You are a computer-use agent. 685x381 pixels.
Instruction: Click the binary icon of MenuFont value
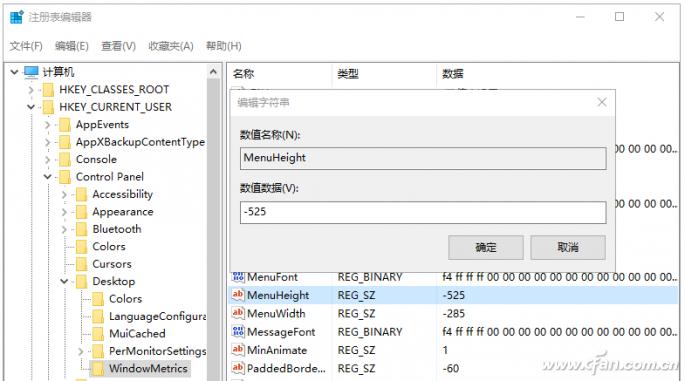[238, 277]
